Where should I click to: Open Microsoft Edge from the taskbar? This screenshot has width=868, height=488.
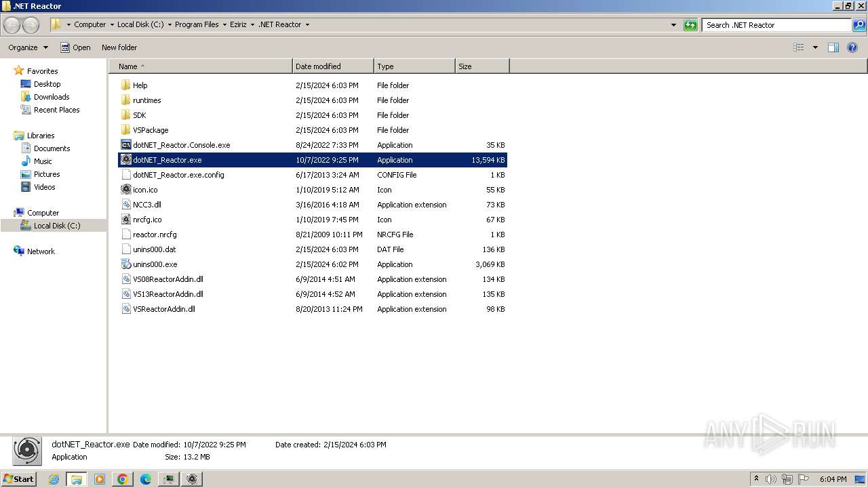pyautogui.click(x=146, y=479)
